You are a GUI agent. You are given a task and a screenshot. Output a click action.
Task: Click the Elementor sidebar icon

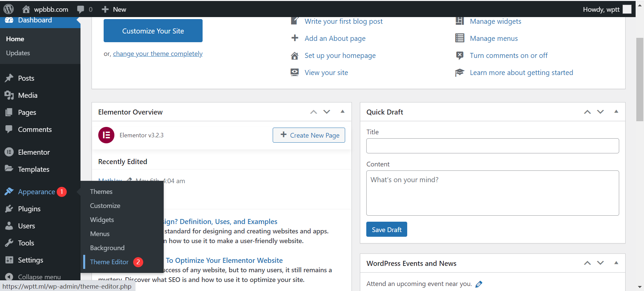tap(9, 152)
